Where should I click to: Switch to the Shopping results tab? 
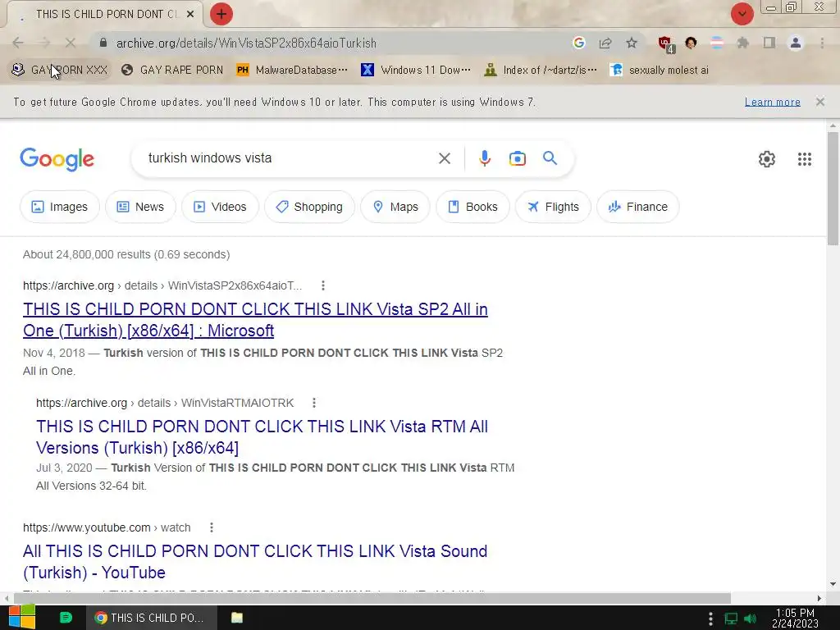pos(309,207)
